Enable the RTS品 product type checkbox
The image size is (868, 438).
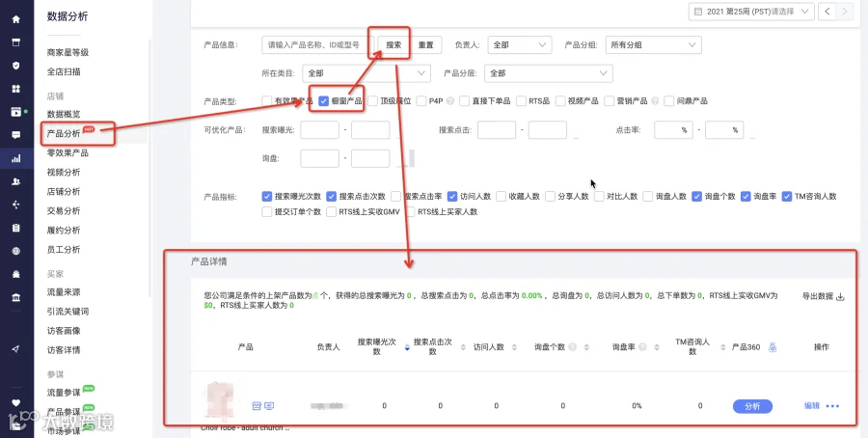(521, 101)
